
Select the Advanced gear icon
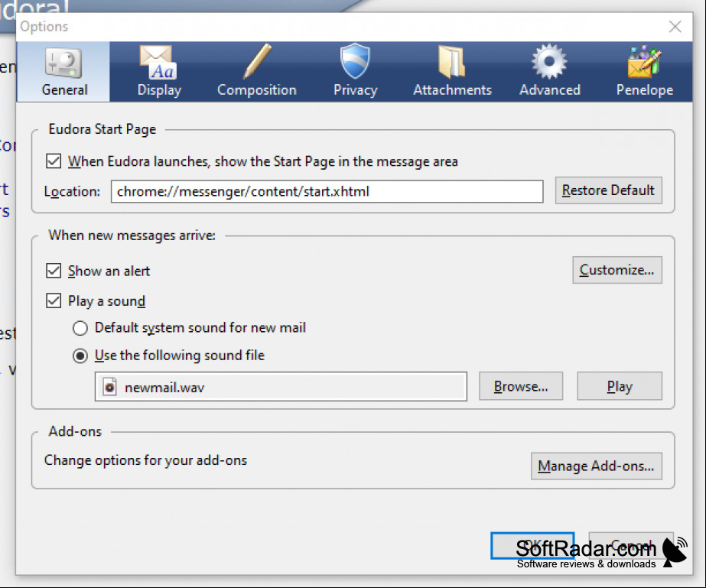[x=549, y=62]
